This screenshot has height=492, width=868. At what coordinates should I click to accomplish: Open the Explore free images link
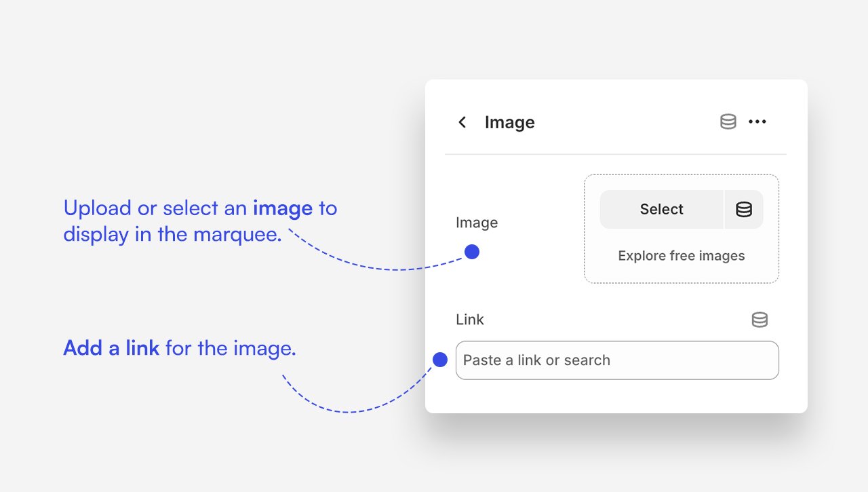(x=681, y=256)
